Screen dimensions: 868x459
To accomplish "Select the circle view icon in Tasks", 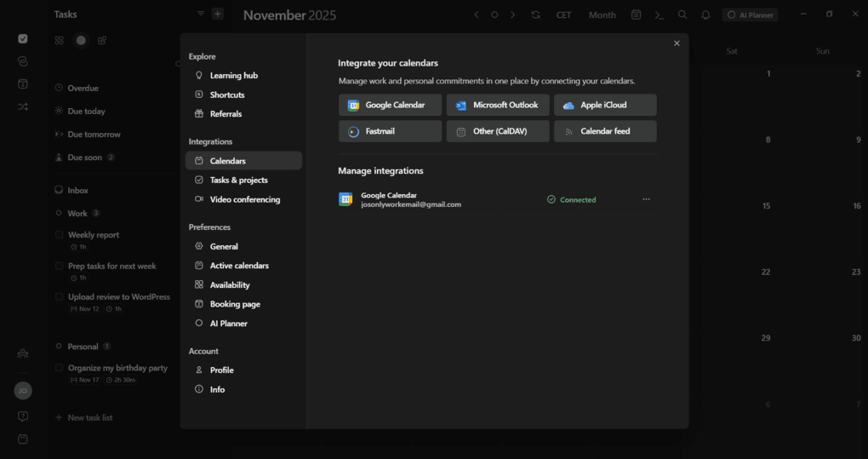I will click(81, 40).
